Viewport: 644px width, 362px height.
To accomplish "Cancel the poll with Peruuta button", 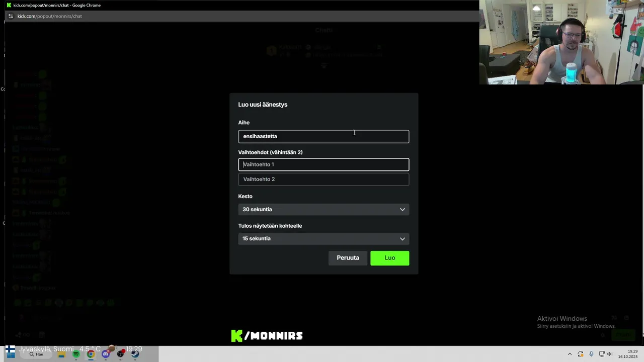I will click(348, 258).
